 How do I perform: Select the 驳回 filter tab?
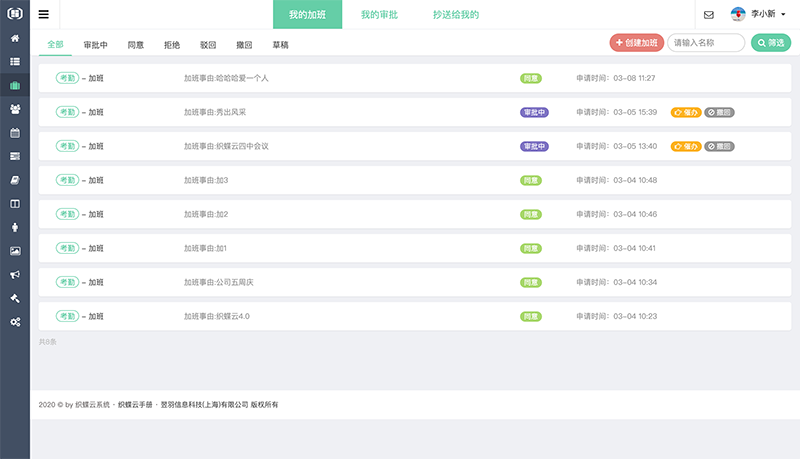click(x=208, y=45)
